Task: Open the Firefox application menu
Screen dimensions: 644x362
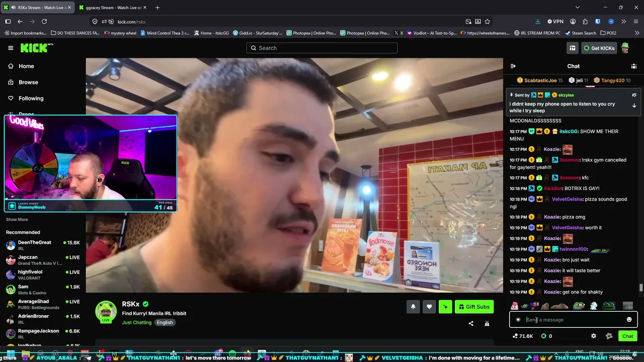Action: coord(635,22)
